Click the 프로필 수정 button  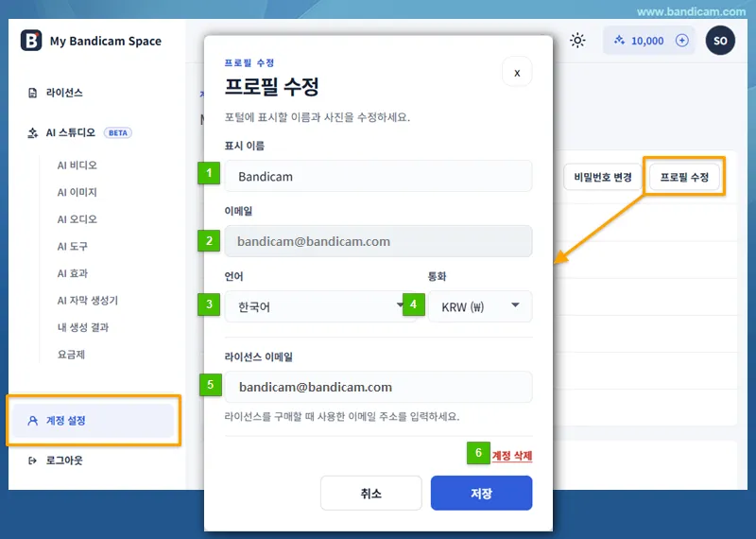(x=684, y=177)
